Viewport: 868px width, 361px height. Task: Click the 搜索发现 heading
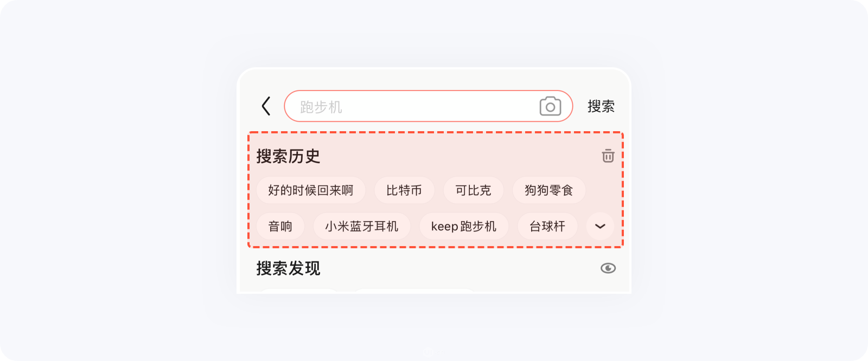click(x=288, y=268)
